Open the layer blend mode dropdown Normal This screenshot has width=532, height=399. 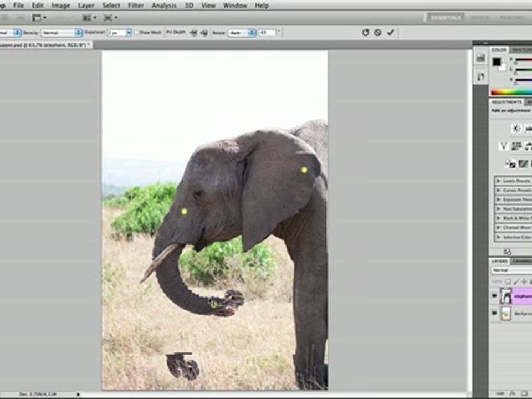point(512,270)
